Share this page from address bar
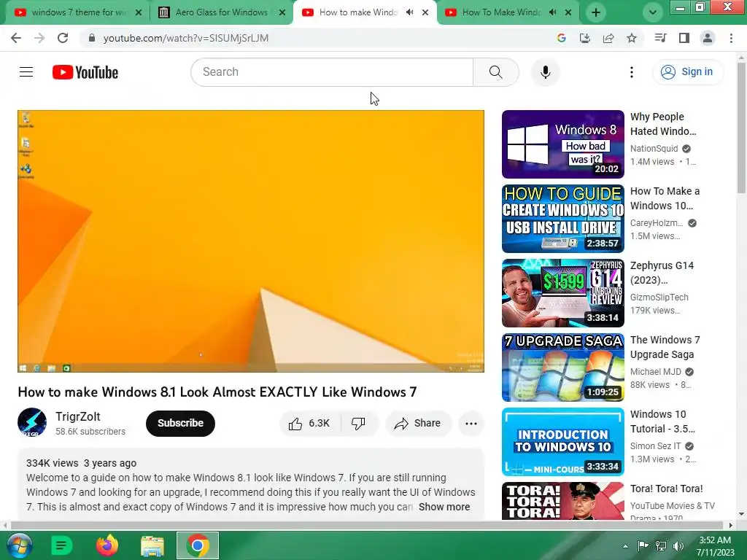747x560 pixels. (608, 38)
